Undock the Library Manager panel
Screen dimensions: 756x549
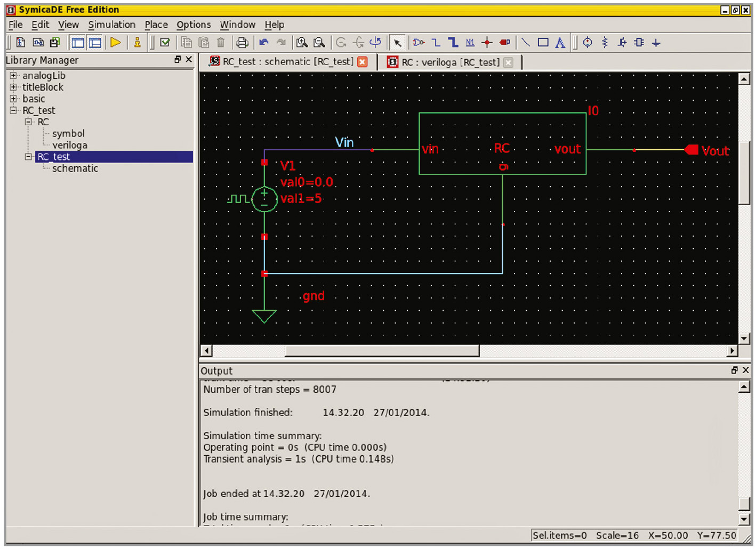178,60
